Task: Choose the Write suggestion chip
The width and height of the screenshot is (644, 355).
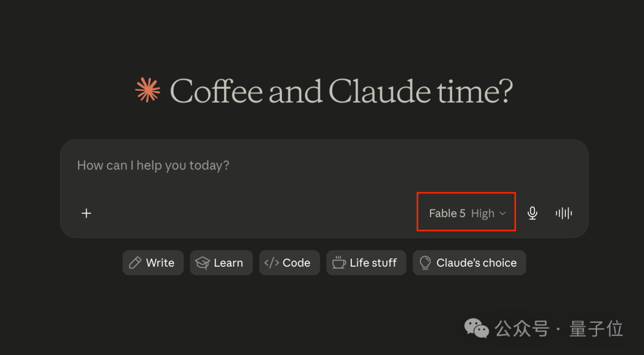Action: [153, 263]
